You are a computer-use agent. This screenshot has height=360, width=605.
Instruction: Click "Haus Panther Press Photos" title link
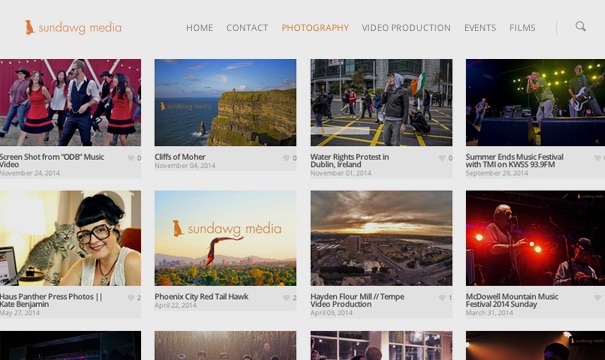pos(51,300)
